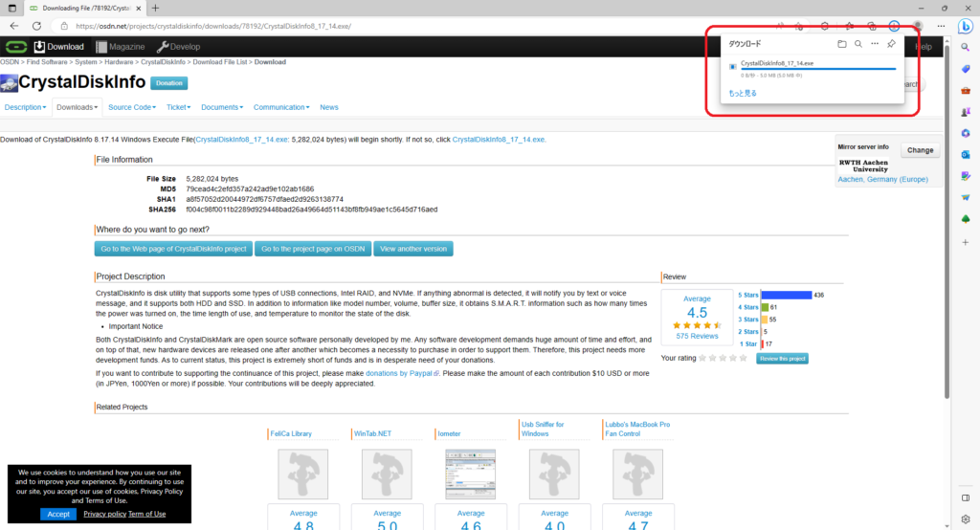Open the sidebar Shopping tag icon
Screen dimensions: 980x530
click(966, 69)
